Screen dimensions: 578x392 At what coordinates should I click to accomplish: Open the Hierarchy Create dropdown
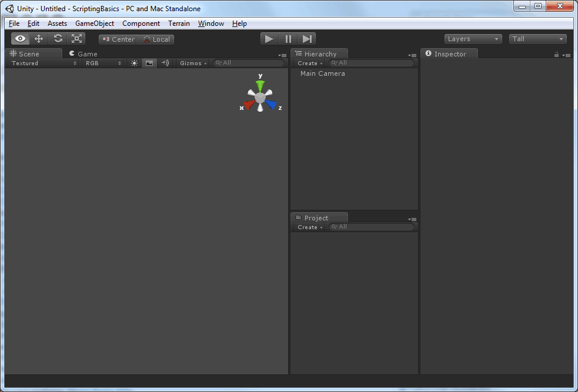pyautogui.click(x=310, y=63)
